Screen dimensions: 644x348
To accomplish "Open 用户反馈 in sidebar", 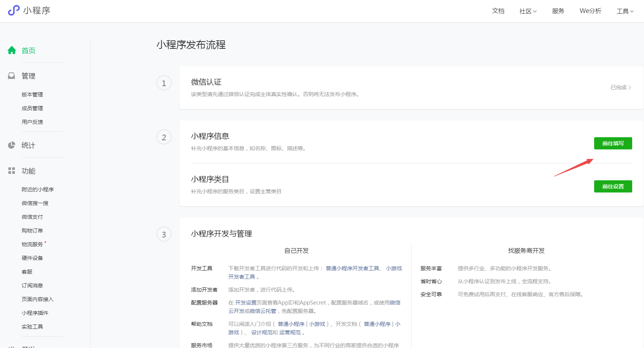I will pos(32,122).
